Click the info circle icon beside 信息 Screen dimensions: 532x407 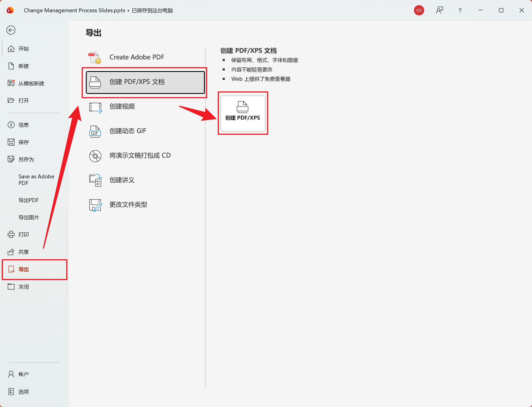[11, 125]
